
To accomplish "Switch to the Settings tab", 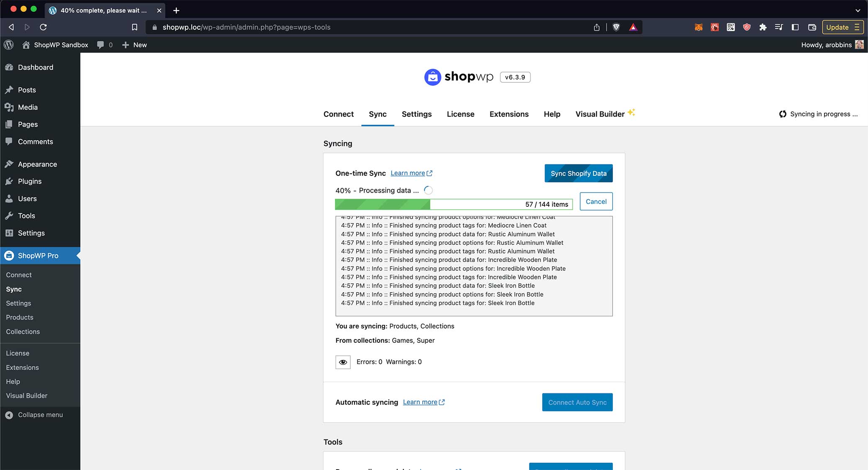I will pyautogui.click(x=417, y=114).
